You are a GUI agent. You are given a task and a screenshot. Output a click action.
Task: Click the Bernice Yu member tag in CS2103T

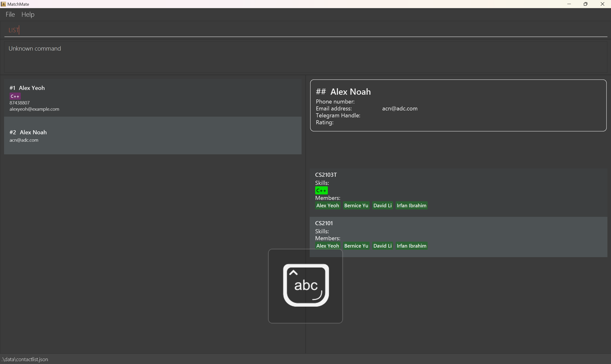(x=356, y=206)
